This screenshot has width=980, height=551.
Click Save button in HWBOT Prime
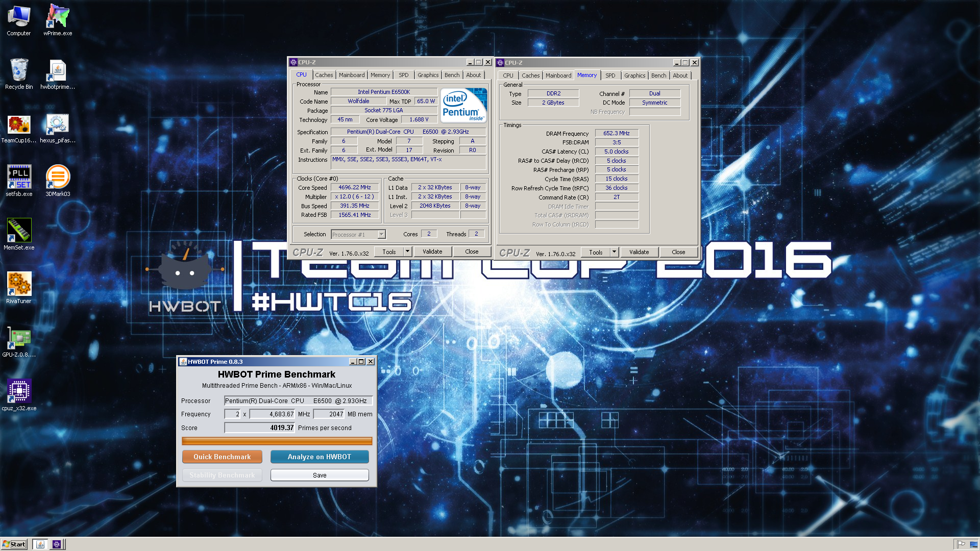320,475
